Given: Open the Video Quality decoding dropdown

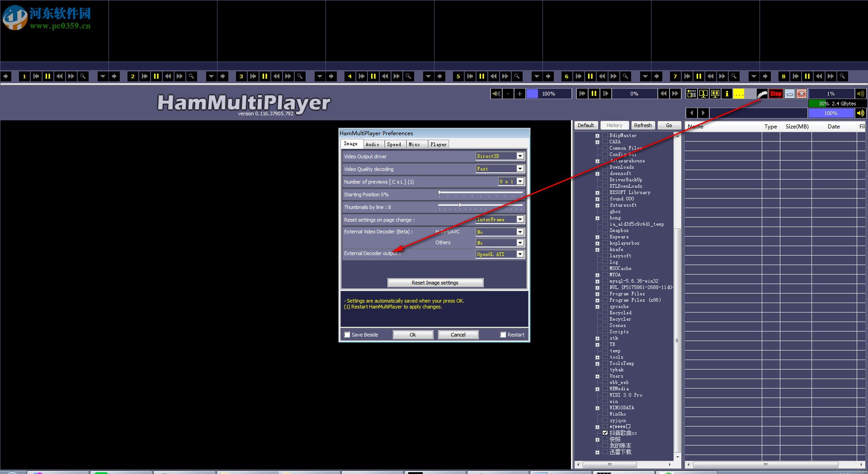Looking at the screenshot, I should point(520,169).
